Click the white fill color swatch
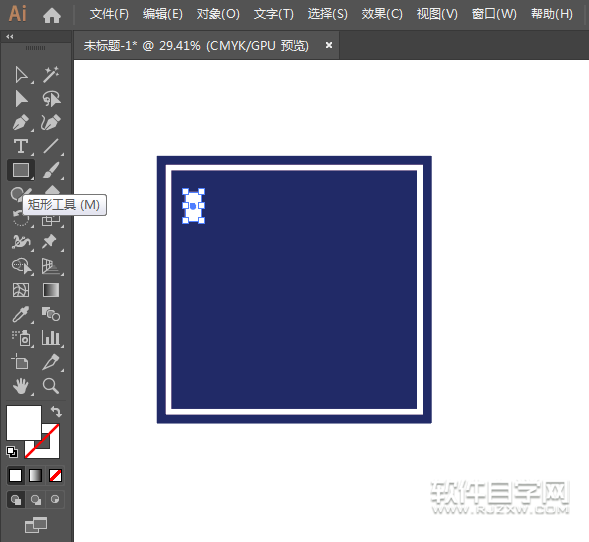 pyautogui.click(x=24, y=423)
